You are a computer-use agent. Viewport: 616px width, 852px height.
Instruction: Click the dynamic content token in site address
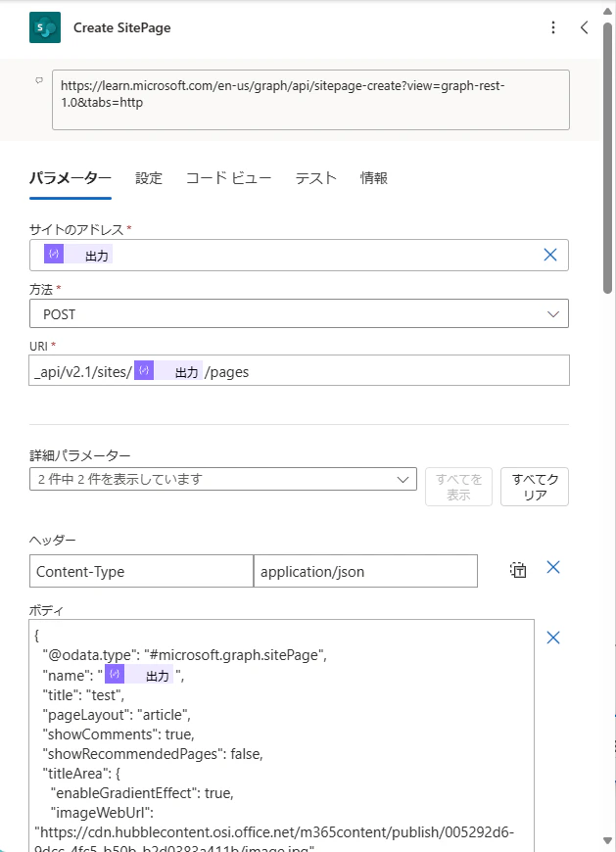[x=78, y=255]
